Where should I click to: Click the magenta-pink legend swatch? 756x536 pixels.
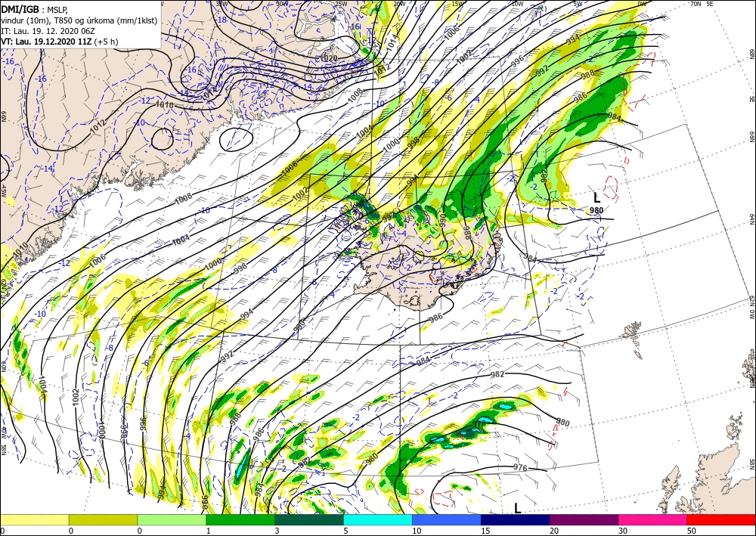653,519
